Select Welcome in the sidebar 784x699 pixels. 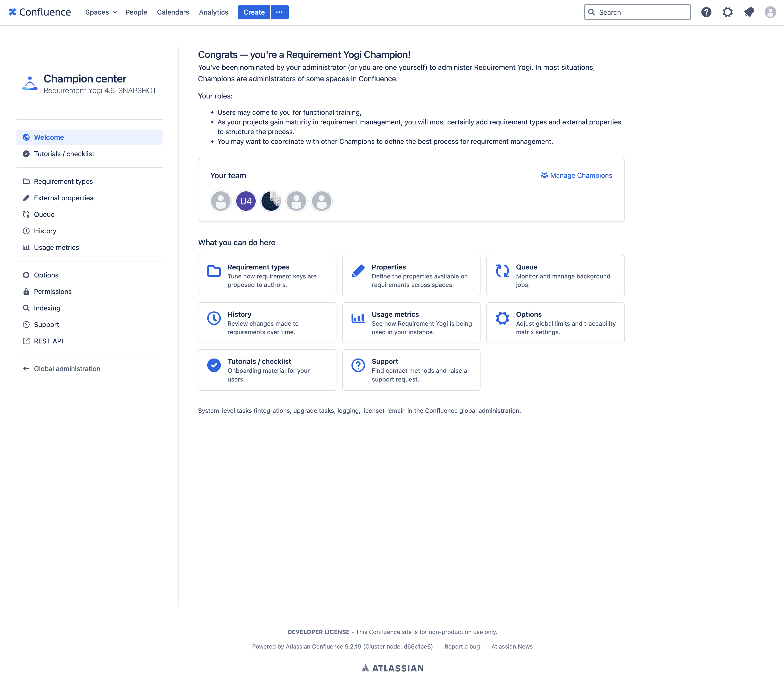click(90, 138)
